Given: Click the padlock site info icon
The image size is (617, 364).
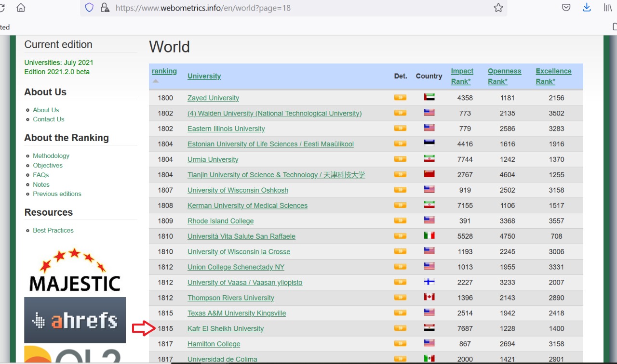Looking at the screenshot, I should point(105,8).
